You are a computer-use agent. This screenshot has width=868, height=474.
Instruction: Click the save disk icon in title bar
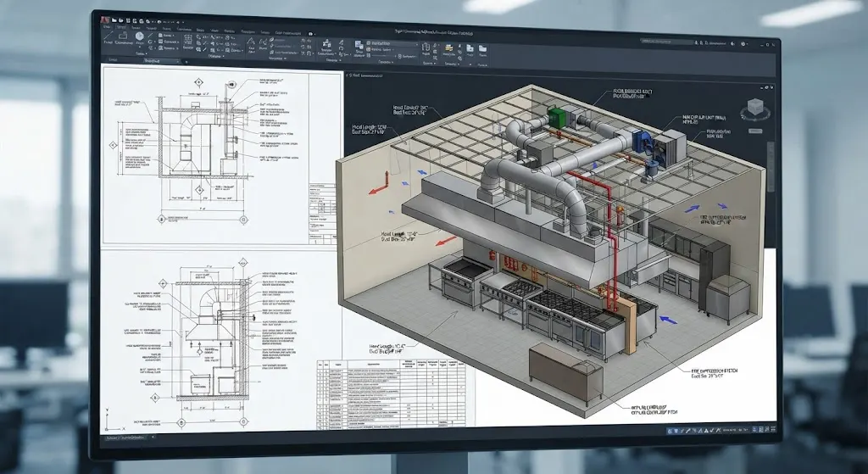(128, 20)
